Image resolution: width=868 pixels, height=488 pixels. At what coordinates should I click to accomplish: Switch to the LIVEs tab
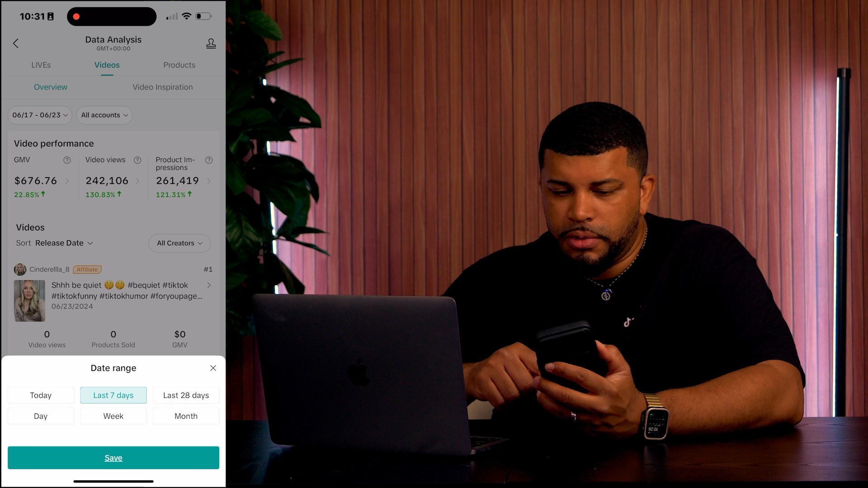pyautogui.click(x=41, y=64)
